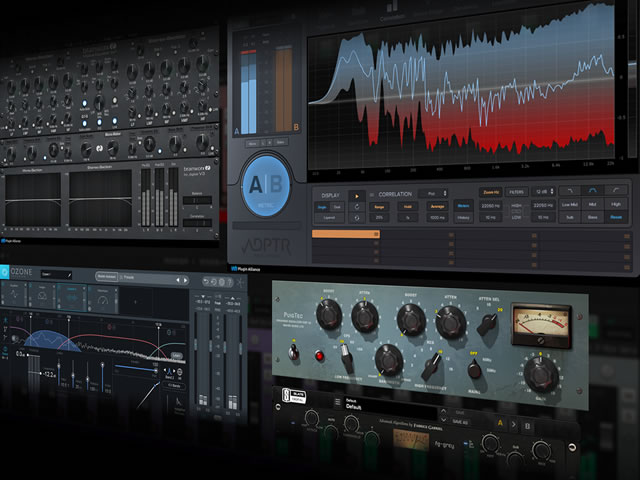Screen dimensions: 640x480
Task: Select the Equalizer module in the Ozone chain
Action: [14, 293]
